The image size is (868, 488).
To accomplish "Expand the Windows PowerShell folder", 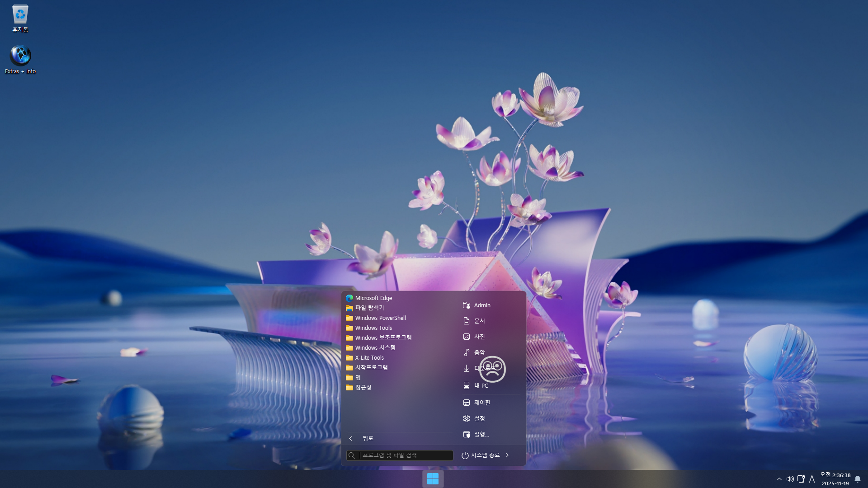I will [380, 318].
